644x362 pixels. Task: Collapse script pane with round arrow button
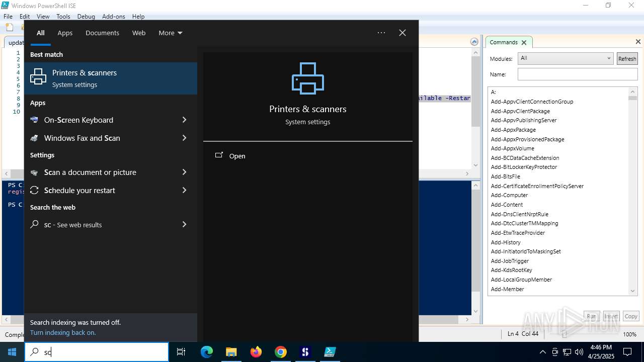pyautogui.click(x=474, y=42)
